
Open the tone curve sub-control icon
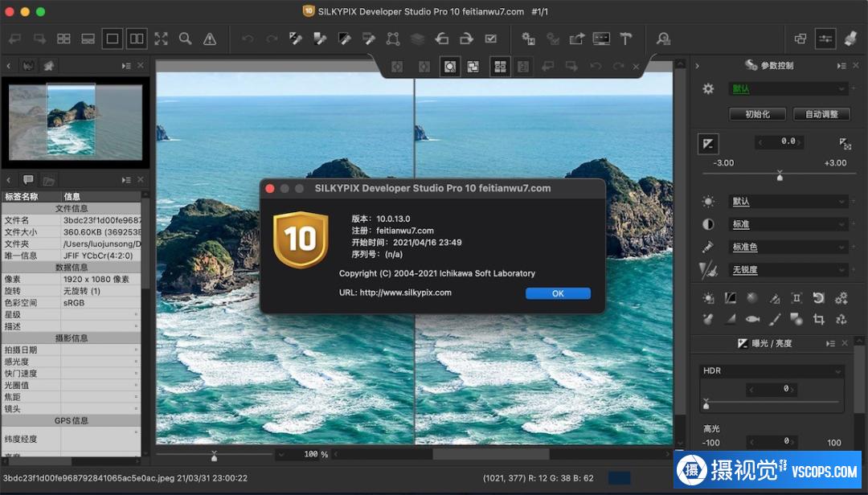(730, 298)
